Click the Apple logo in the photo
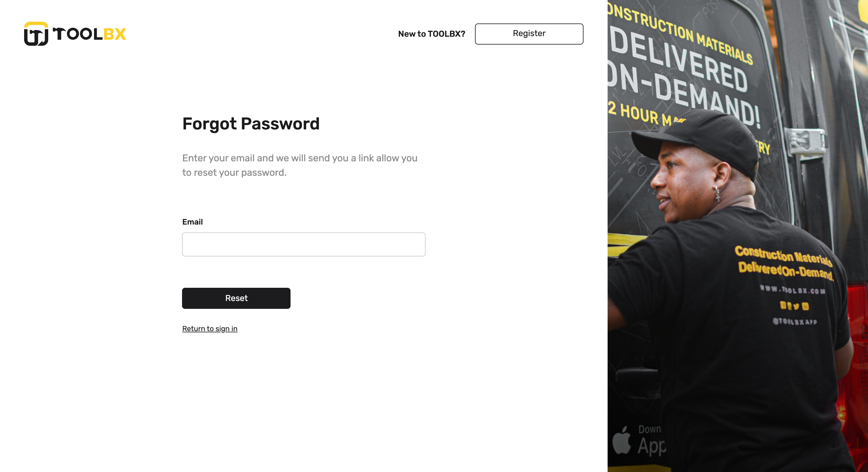This screenshot has width=868, height=472. tap(622, 440)
